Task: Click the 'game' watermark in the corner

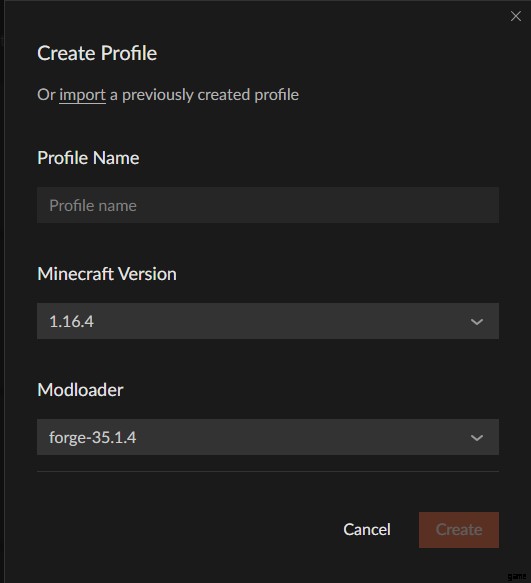Action: pyautogui.click(x=517, y=577)
